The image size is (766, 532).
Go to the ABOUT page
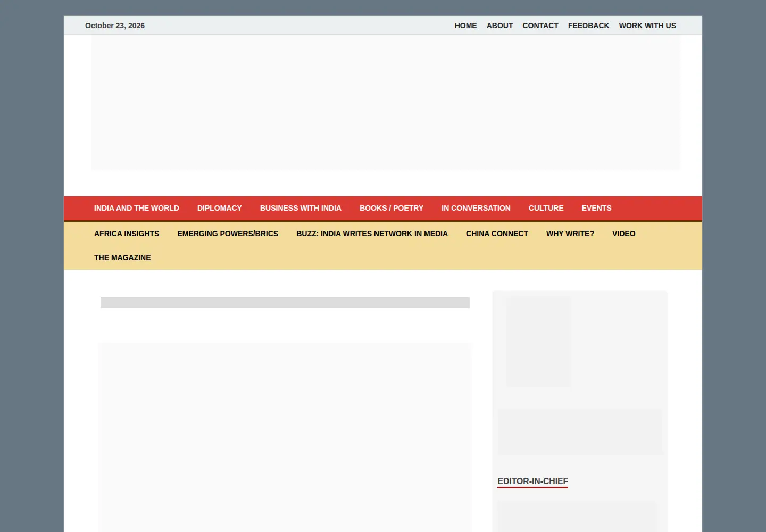point(499,26)
